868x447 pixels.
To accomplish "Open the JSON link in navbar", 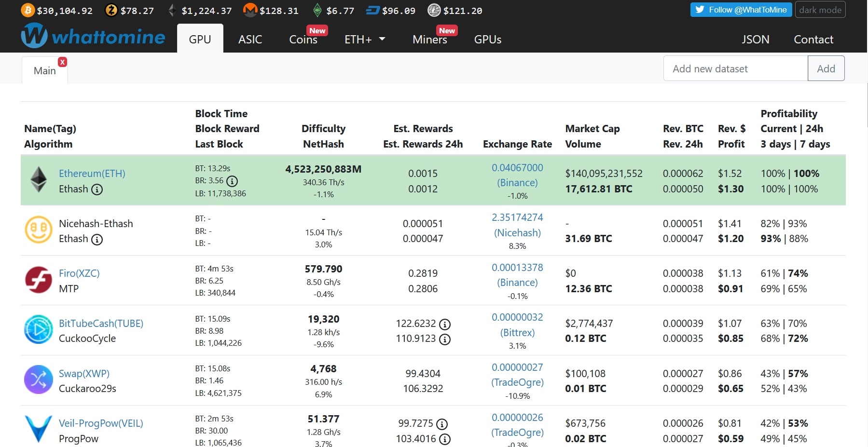I will 755,40.
